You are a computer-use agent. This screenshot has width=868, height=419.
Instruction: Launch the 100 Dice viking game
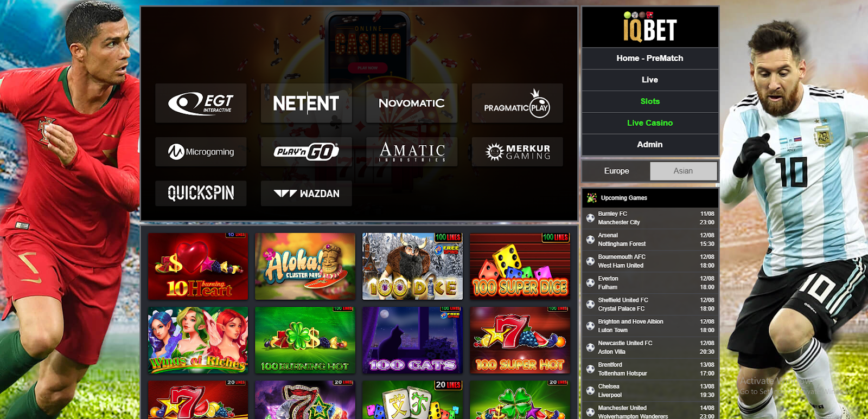point(412,266)
